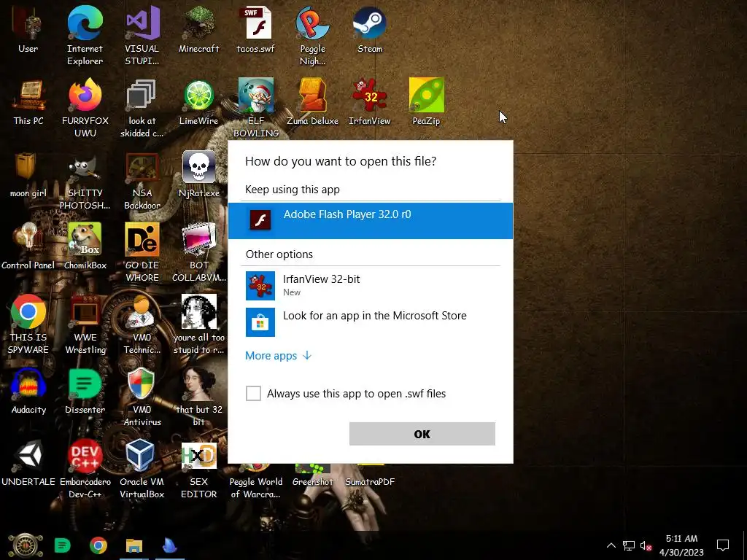Viewport: 747px width, 560px height.
Task: Open the Action Center notifications icon
Action: [723, 545]
